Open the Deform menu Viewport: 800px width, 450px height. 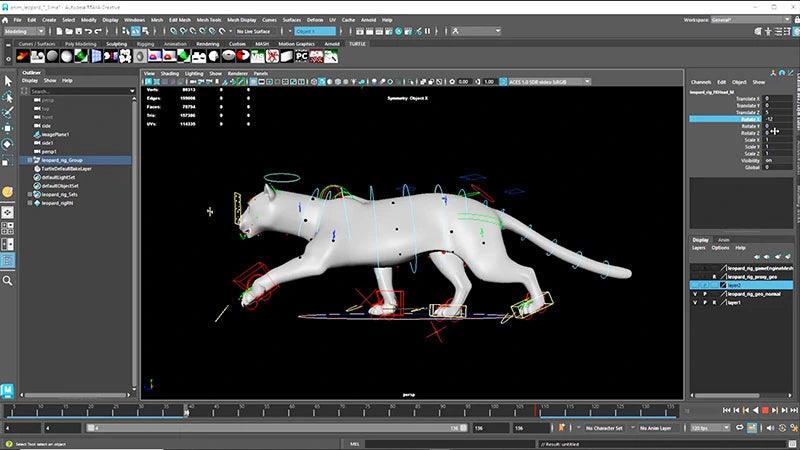pos(314,19)
